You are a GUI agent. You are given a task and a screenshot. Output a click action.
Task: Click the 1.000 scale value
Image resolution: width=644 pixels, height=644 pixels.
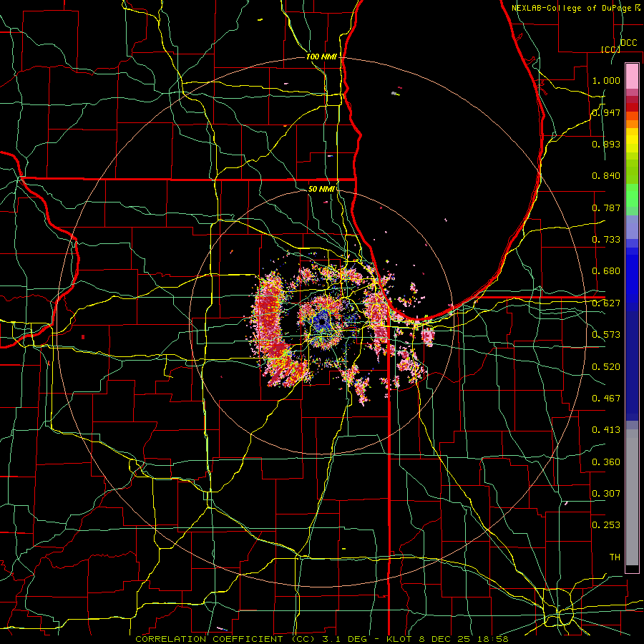pyautogui.click(x=606, y=80)
